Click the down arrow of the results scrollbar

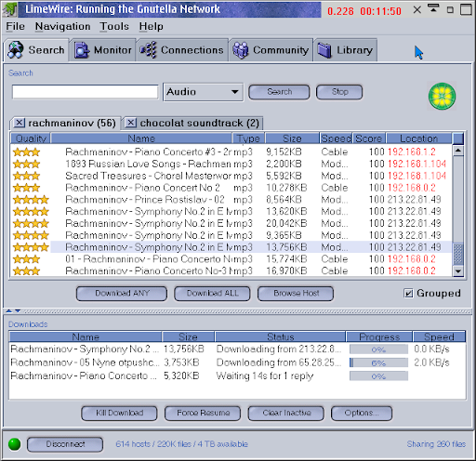click(458, 271)
